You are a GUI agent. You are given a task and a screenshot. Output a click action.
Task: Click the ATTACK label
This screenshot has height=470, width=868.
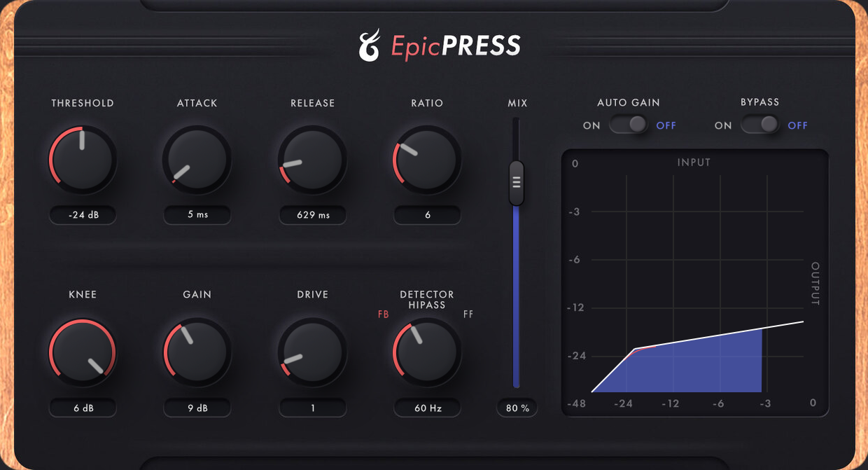pyautogui.click(x=197, y=103)
